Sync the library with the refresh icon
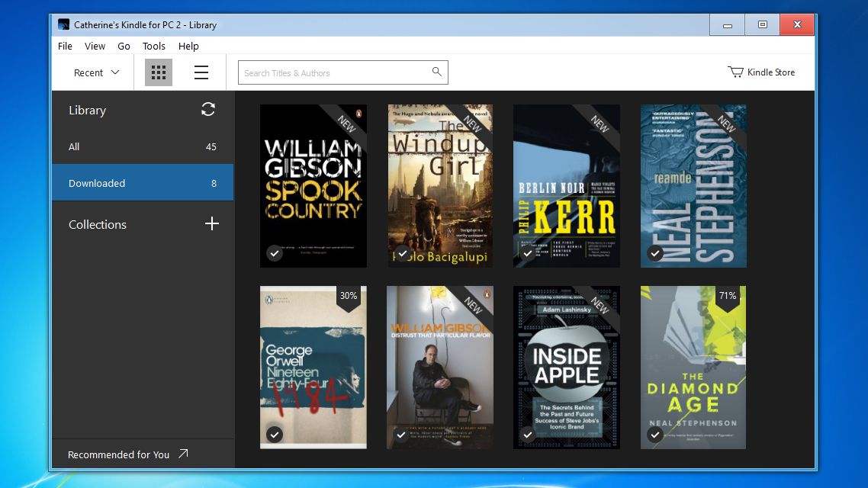 coord(207,109)
